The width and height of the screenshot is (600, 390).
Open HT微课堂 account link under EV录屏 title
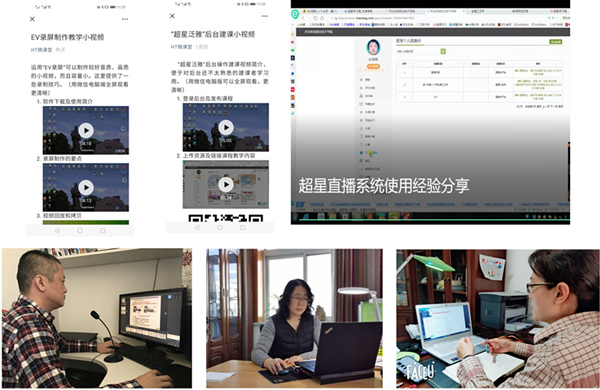pyautogui.click(x=41, y=50)
